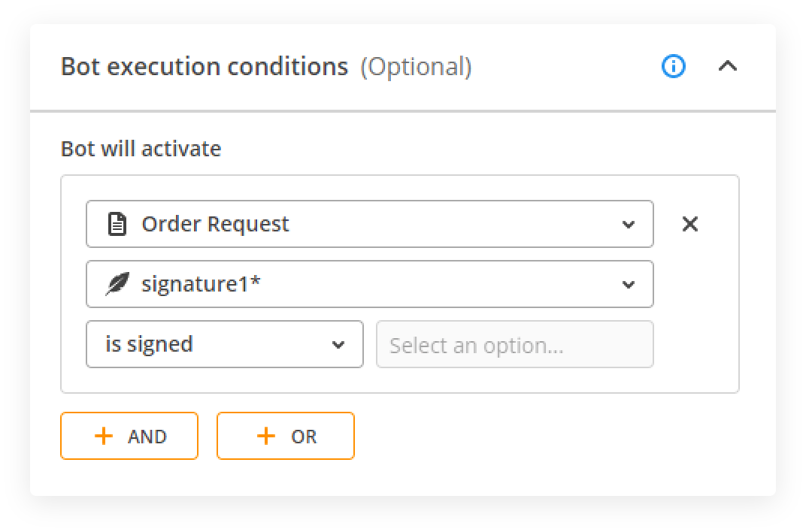This screenshot has width=806, height=532.
Task: Click the arrow on the 'is signed' dropdown
Action: tap(338, 345)
